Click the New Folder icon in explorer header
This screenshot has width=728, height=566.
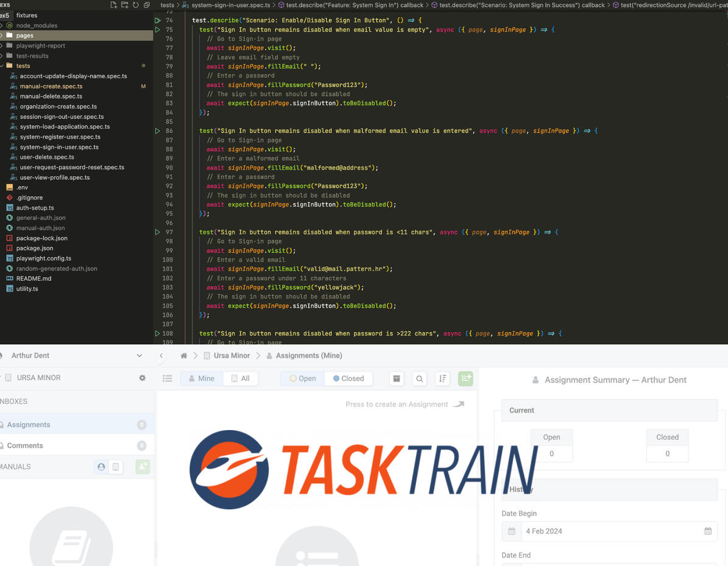click(x=124, y=5)
